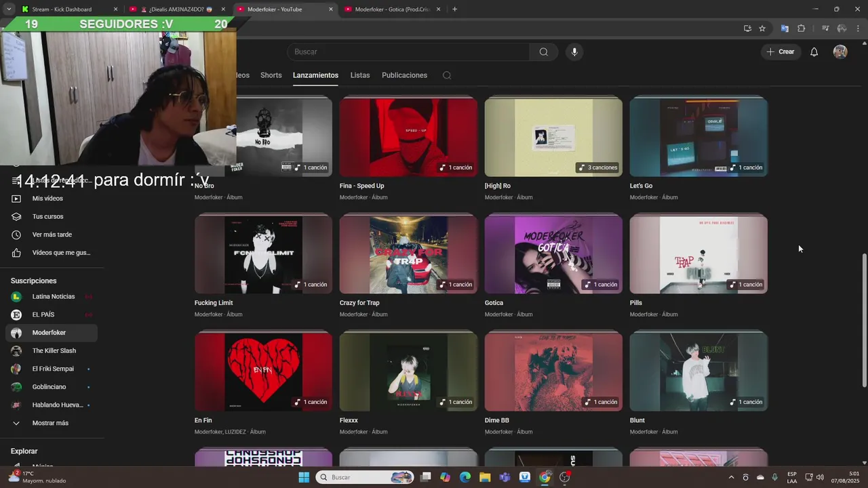Screen dimensions: 868x488
Task: Activate voice search microphone icon
Action: [574, 52]
